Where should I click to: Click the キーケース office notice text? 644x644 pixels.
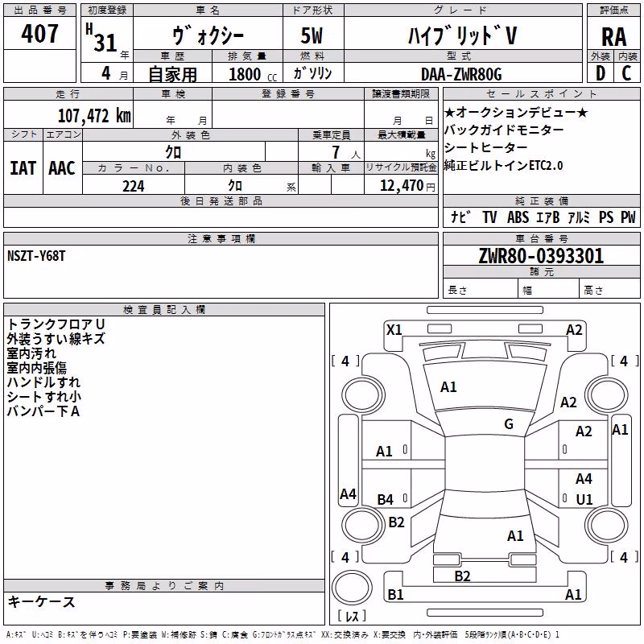(x=42, y=601)
